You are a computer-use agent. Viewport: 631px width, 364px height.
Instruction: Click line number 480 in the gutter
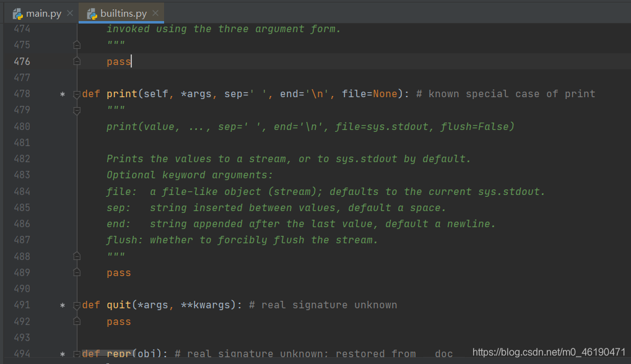(x=22, y=126)
